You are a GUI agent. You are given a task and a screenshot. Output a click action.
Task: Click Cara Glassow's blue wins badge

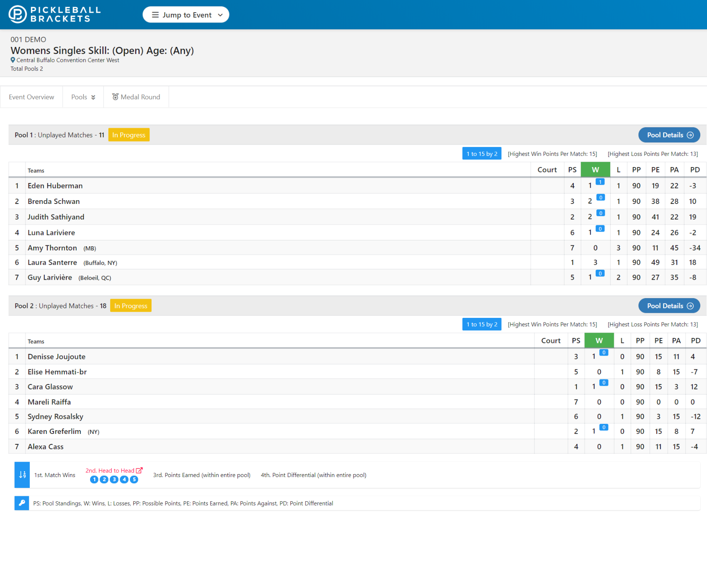click(x=604, y=383)
